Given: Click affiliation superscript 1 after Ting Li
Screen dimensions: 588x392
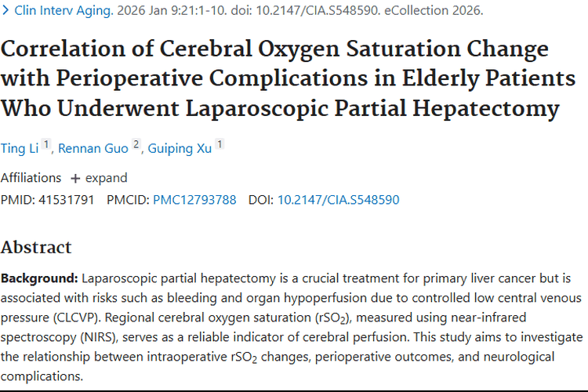Looking at the screenshot, I should click(46, 145).
